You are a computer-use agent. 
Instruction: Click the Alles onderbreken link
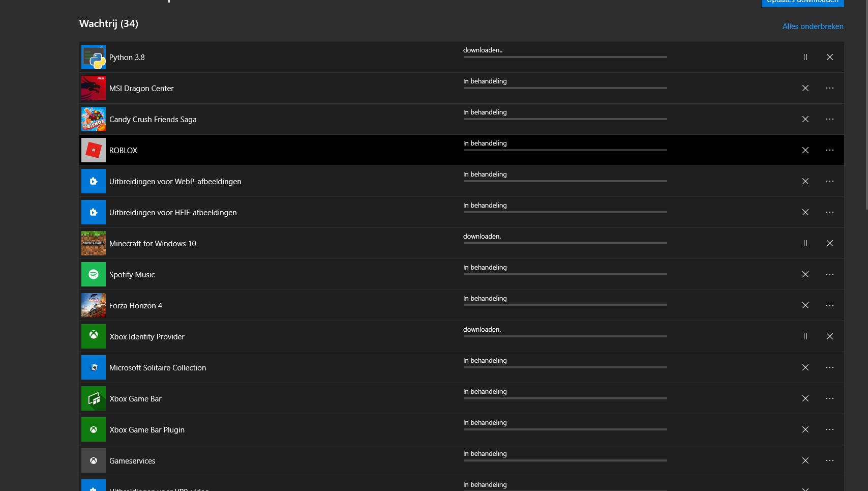813,26
